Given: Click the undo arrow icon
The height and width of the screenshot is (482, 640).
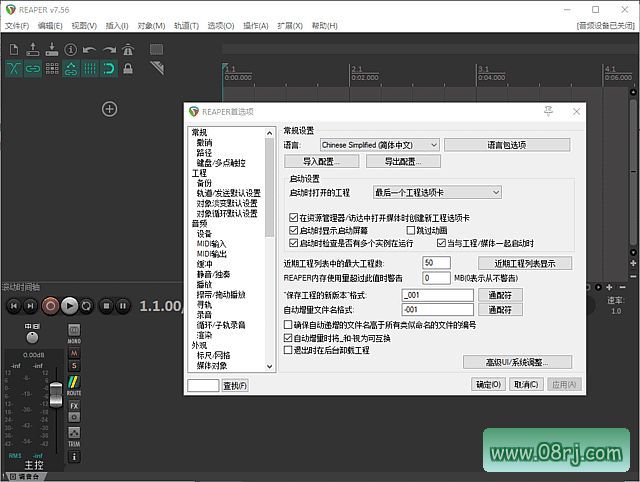Looking at the screenshot, I should (x=89, y=50).
